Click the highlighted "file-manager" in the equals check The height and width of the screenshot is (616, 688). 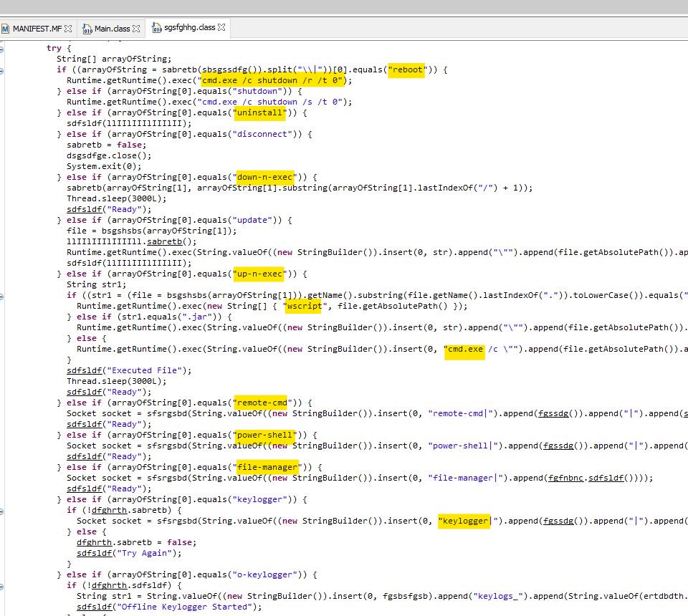pyautogui.click(x=267, y=467)
